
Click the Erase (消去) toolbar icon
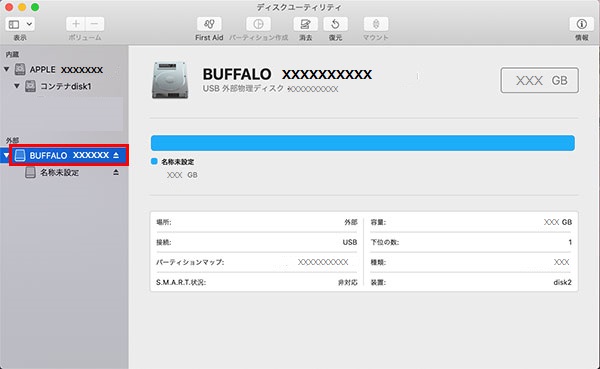click(x=305, y=24)
